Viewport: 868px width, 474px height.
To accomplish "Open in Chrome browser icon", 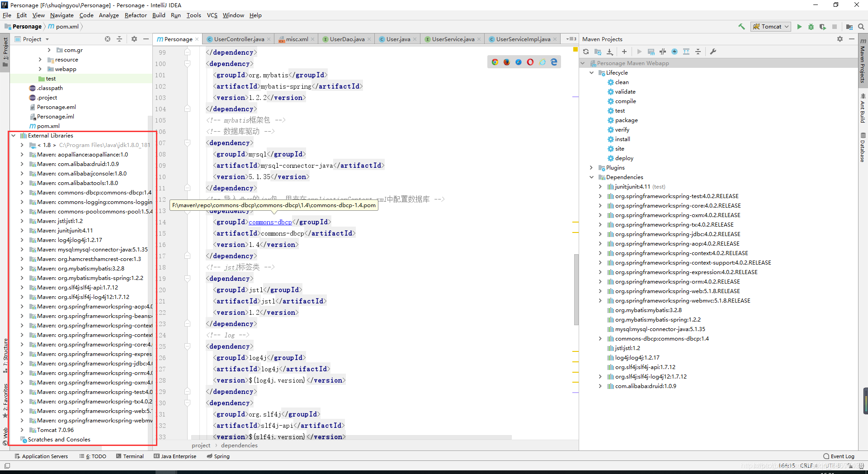I will pos(495,62).
